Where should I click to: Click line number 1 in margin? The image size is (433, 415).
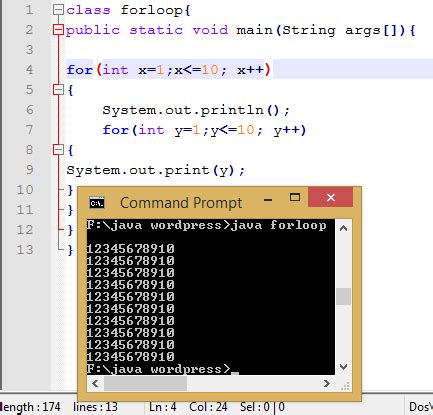(29, 10)
